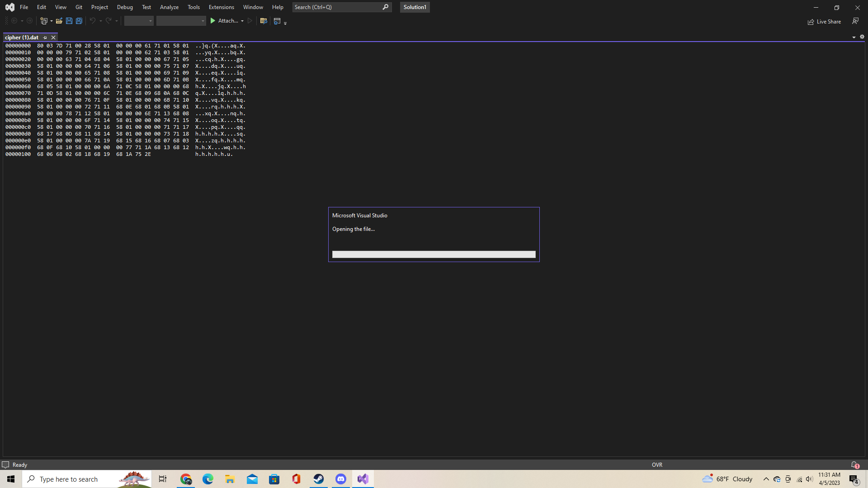Click the Open File folder icon
The image size is (868, 488).
coord(59,21)
